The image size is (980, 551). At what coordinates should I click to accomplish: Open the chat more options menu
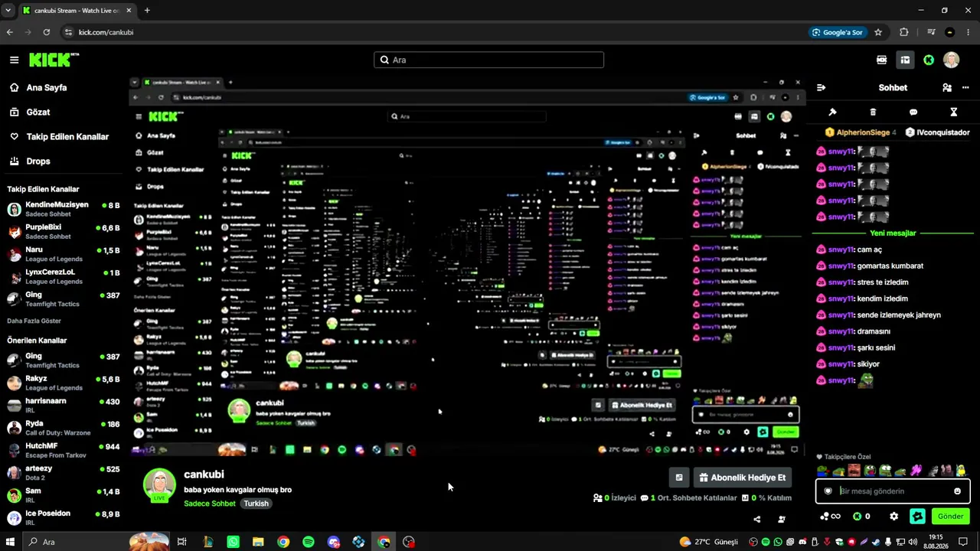click(965, 88)
